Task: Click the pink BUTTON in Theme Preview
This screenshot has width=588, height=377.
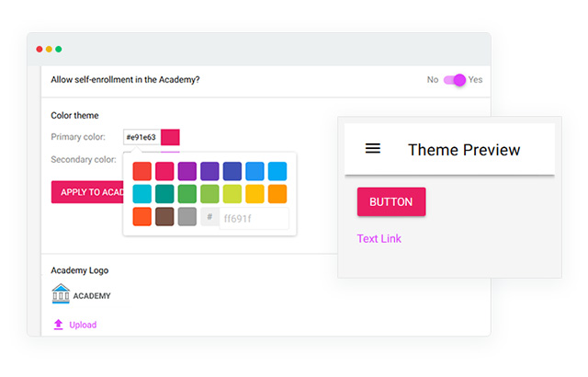Action: coord(391,201)
